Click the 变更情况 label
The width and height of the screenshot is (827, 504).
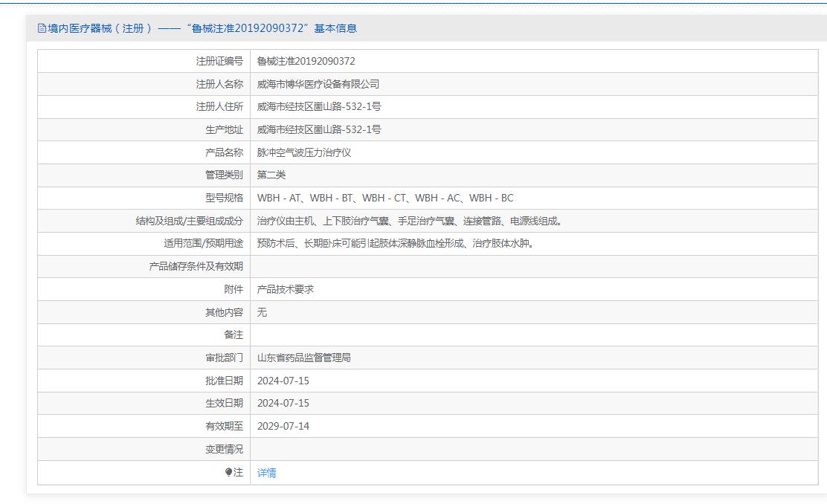coord(224,450)
